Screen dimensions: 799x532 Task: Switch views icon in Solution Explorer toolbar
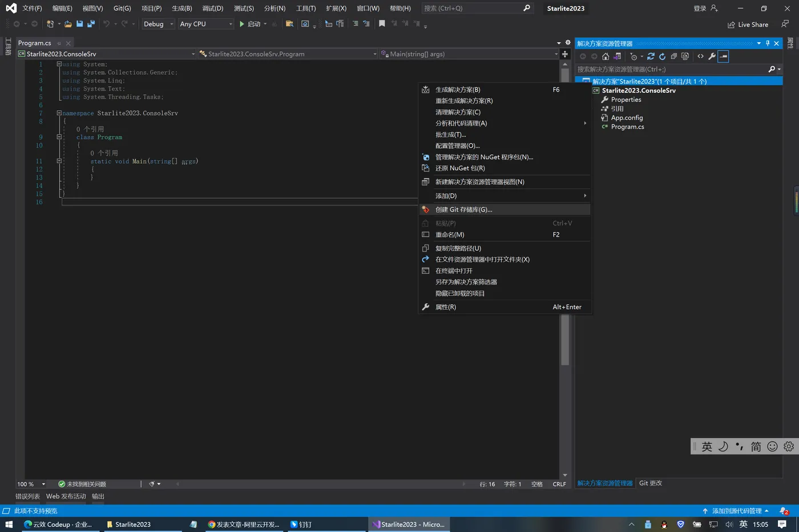tap(617, 56)
